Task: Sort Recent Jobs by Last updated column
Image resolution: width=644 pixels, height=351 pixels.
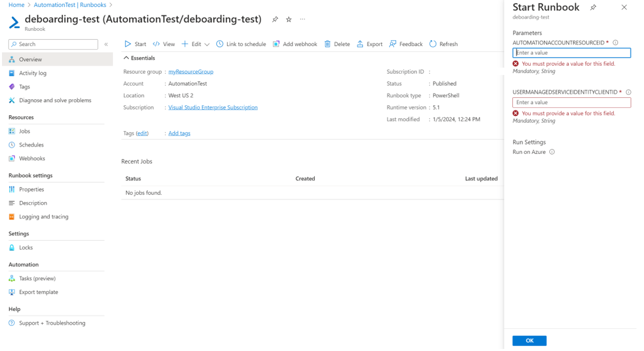Action: click(481, 179)
